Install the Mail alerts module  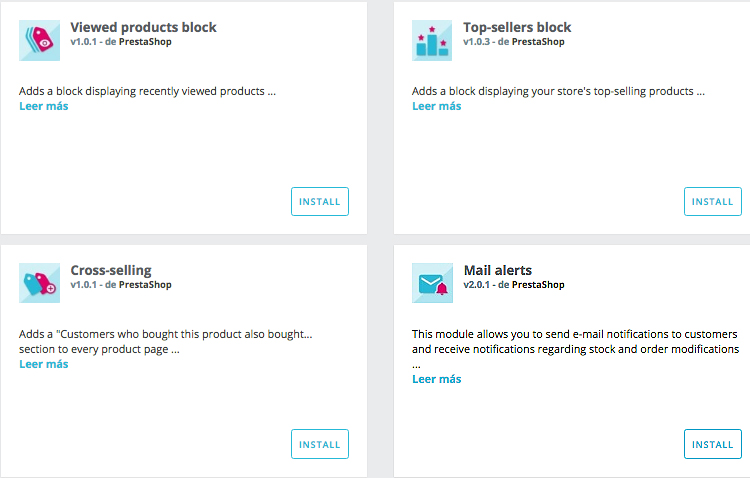(713, 444)
